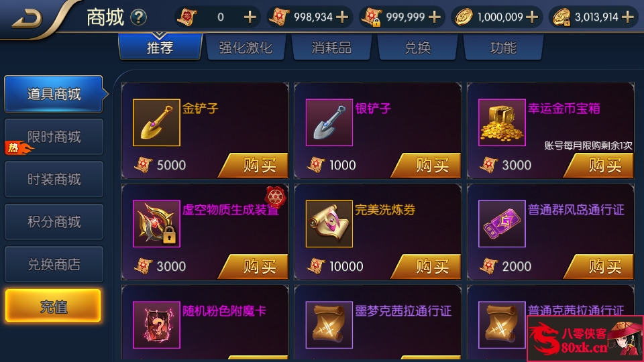This screenshot has height=362, width=644.
Task: Open the 积分商城 sidebar entry
Action: [54, 222]
